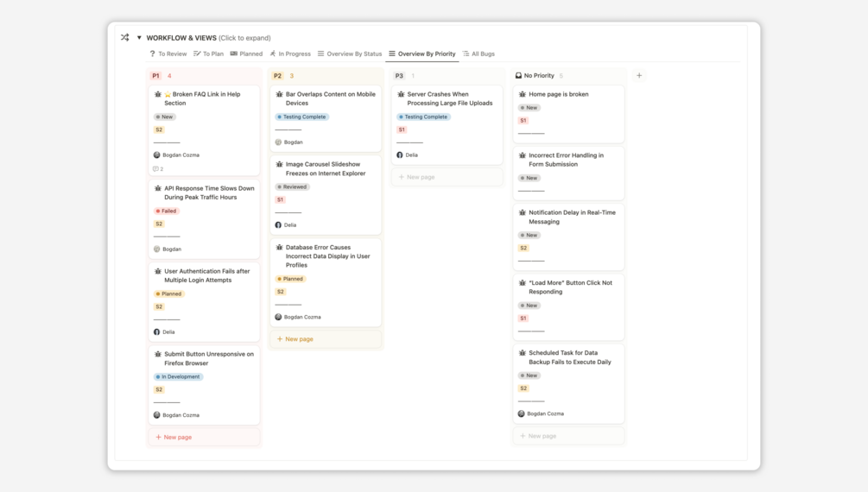Click bug icon on Submit Button Unresponsive card
The image size is (868, 492).
point(158,354)
